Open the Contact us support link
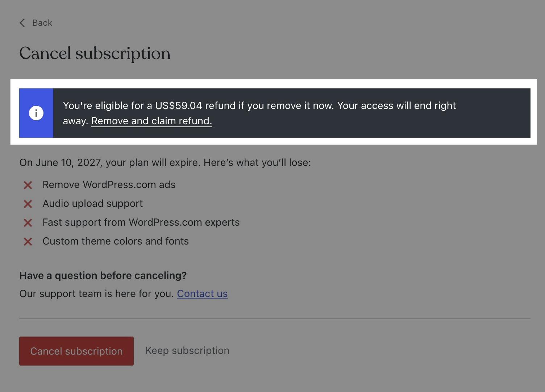This screenshot has width=545, height=392. pos(202,293)
